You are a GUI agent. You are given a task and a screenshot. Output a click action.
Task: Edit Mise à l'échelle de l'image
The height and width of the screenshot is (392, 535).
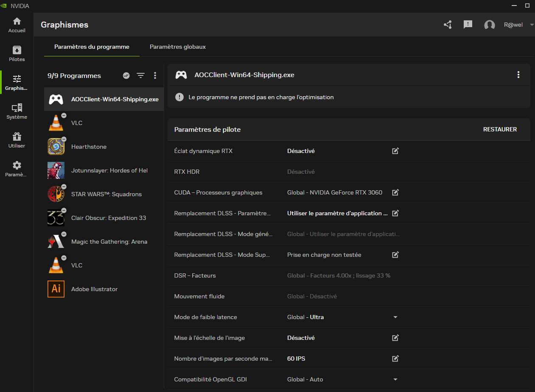point(395,338)
